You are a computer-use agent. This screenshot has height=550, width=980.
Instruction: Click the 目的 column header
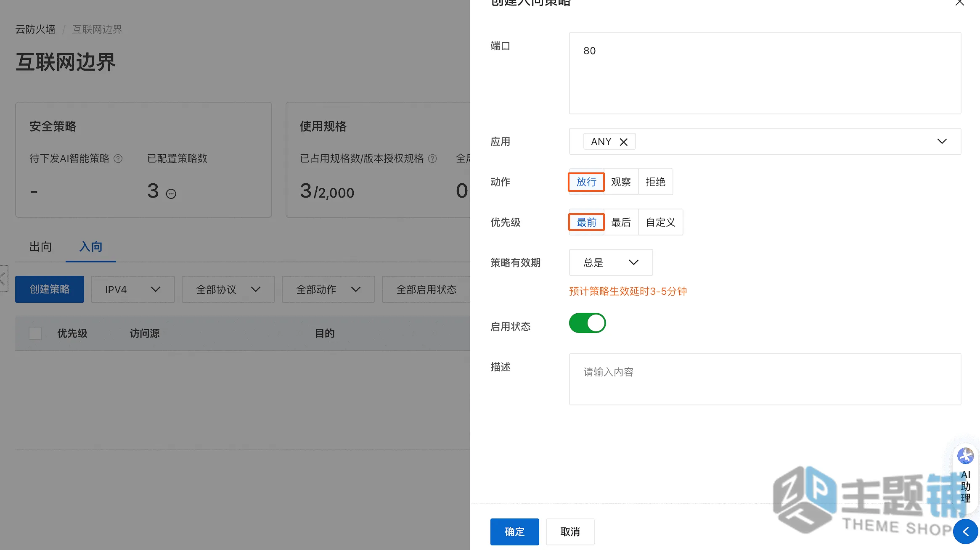325,333
